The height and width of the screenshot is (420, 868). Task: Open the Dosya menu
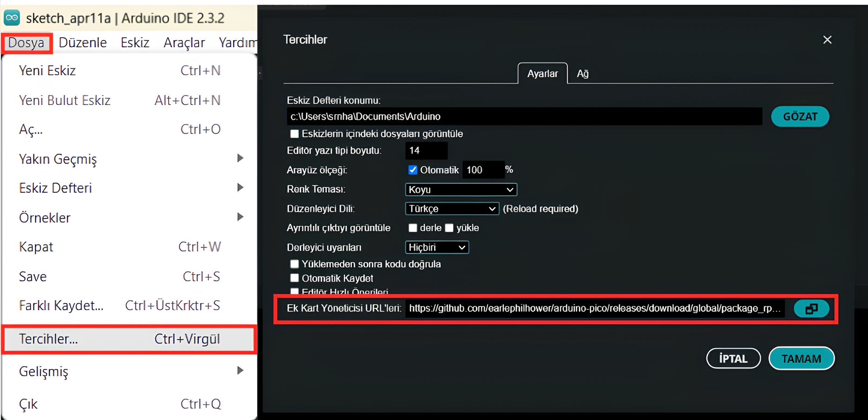pyautogui.click(x=26, y=43)
